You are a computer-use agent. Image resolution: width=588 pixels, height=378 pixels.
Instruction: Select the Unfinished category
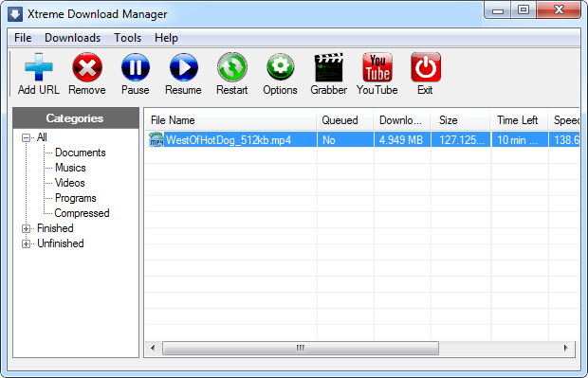(61, 243)
